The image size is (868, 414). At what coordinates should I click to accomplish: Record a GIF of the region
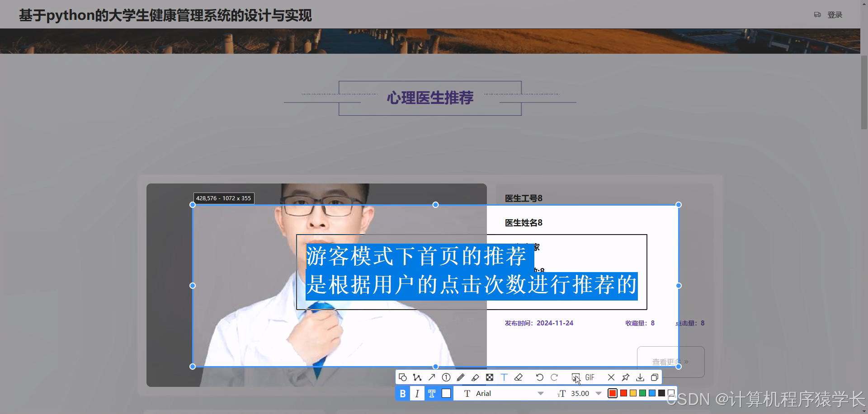[x=590, y=377]
